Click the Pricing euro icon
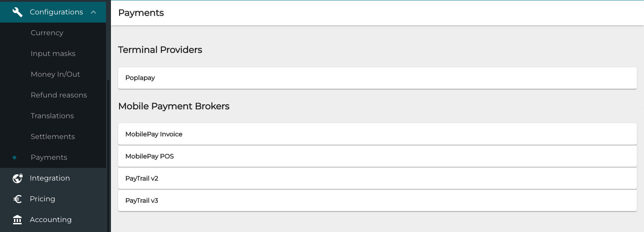 18,199
